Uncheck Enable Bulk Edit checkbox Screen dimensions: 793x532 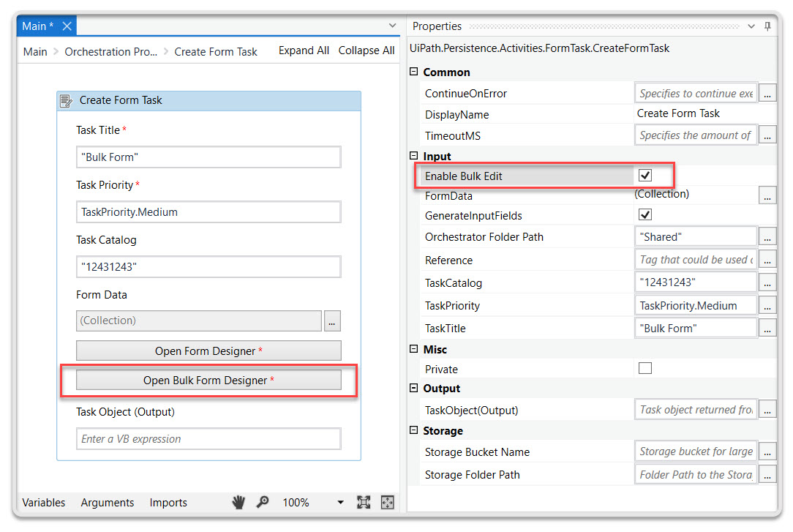coord(644,176)
